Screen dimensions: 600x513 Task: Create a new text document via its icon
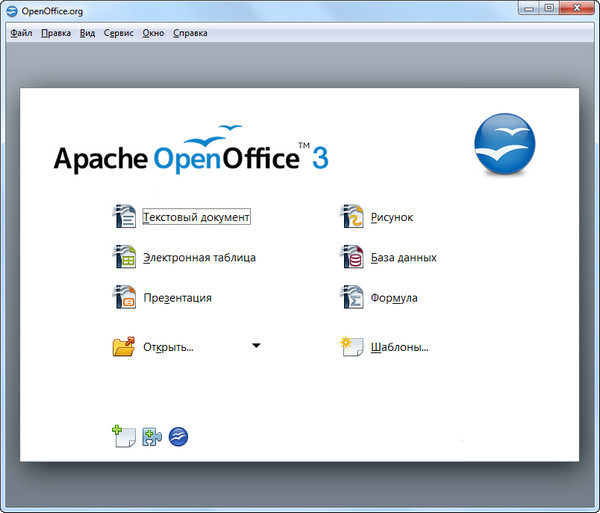(x=124, y=216)
